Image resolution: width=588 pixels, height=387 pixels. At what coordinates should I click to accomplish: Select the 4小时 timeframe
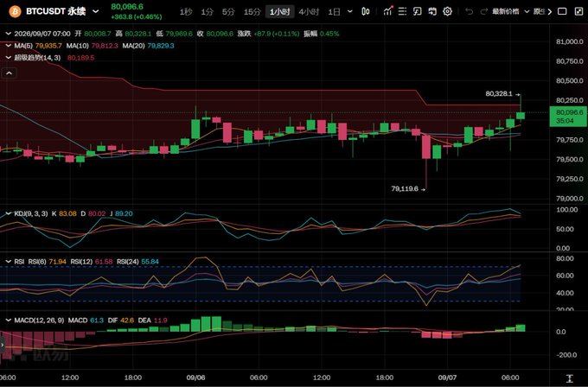[309, 12]
